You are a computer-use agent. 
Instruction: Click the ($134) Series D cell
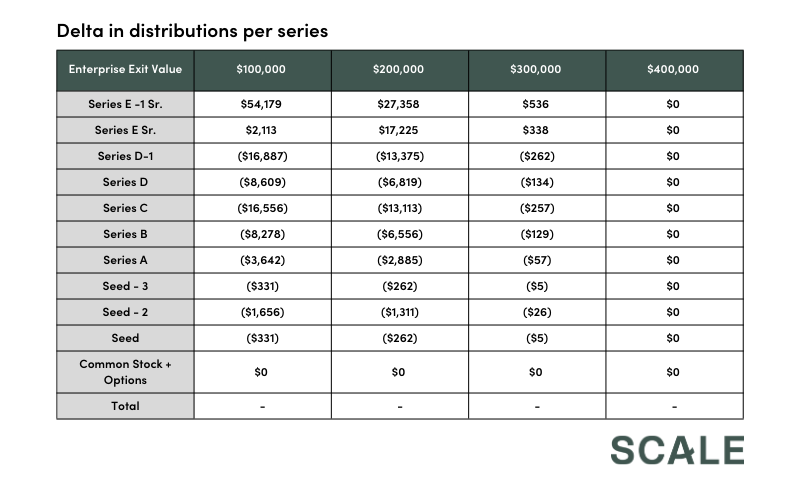pos(537,182)
